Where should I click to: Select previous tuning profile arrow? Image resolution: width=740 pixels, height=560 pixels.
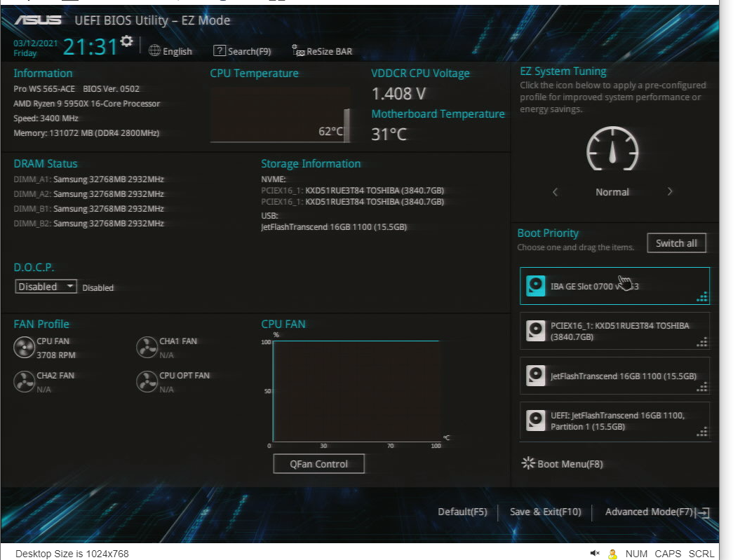(555, 192)
